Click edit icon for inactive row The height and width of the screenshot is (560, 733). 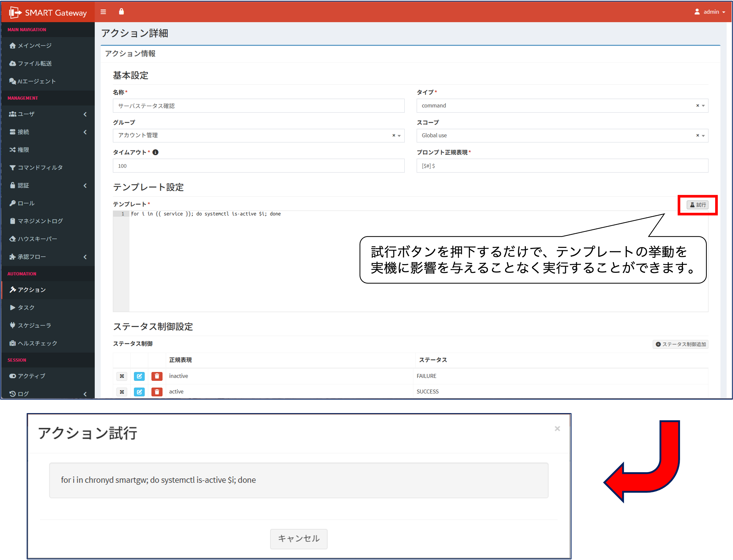point(139,376)
